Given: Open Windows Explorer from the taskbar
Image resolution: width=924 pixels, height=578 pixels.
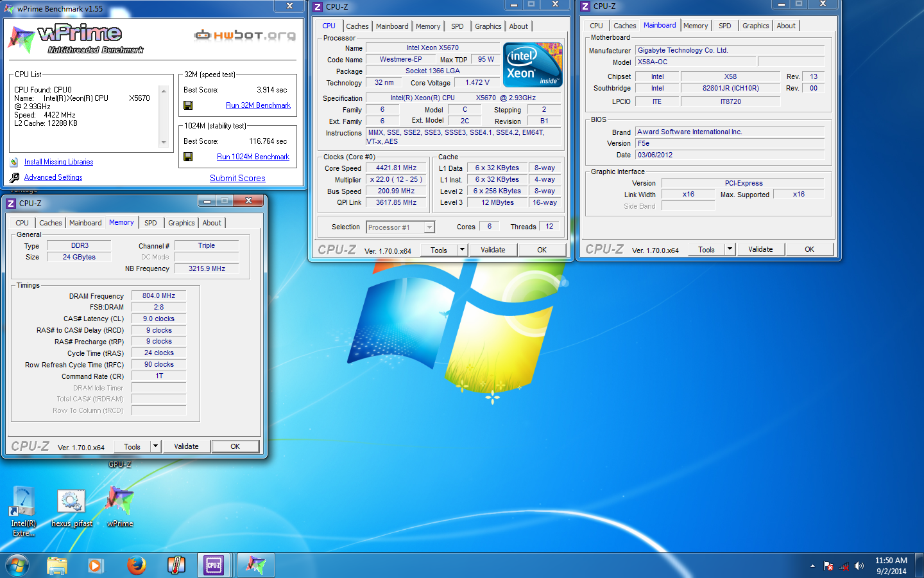Looking at the screenshot, I should pyautogui.click(x=57, y=565).
